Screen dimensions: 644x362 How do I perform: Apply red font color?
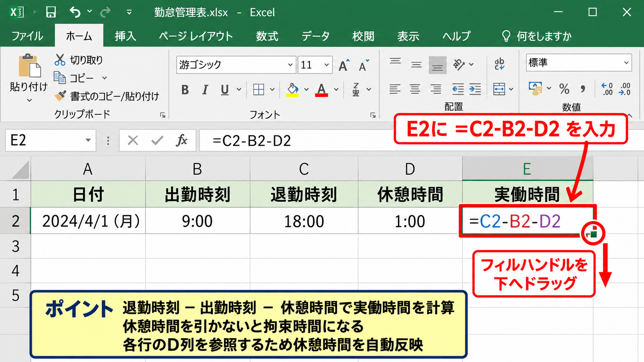[x=322, y=90]
